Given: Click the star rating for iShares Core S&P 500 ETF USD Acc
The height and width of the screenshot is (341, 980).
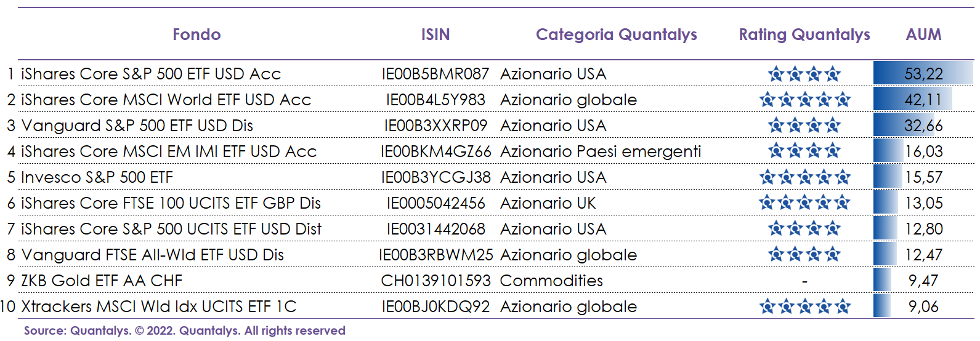Looking at the screenshot, I should 804,75.
